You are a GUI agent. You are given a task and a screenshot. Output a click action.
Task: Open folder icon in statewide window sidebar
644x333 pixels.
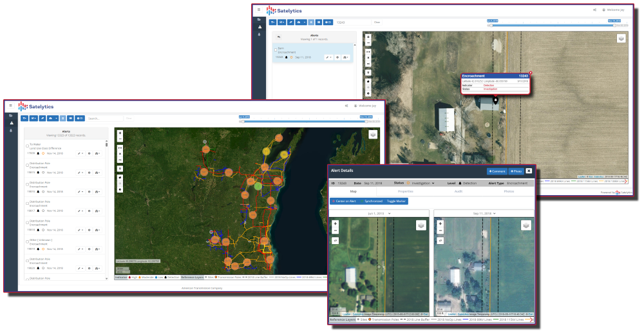11,116
